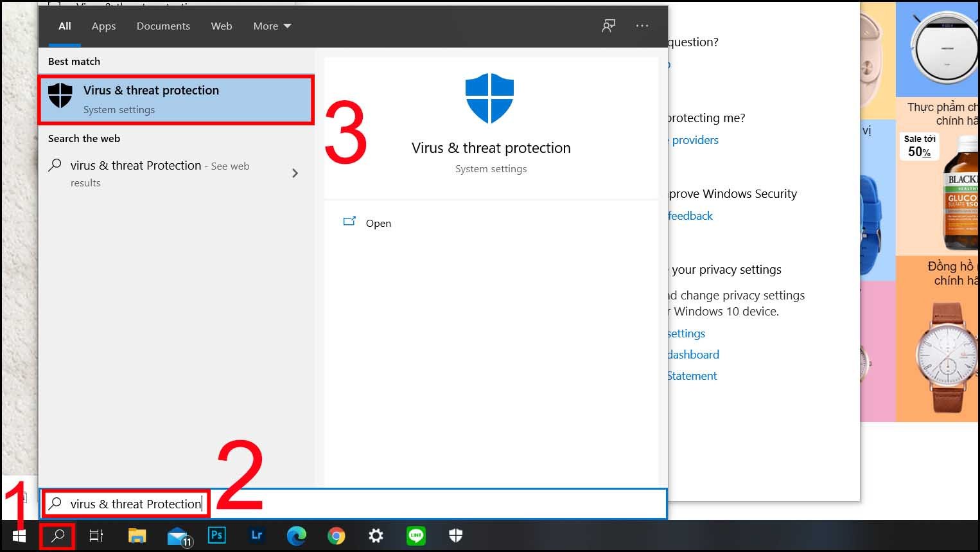Expand the More filter dropdown

(x=271, y=26)
